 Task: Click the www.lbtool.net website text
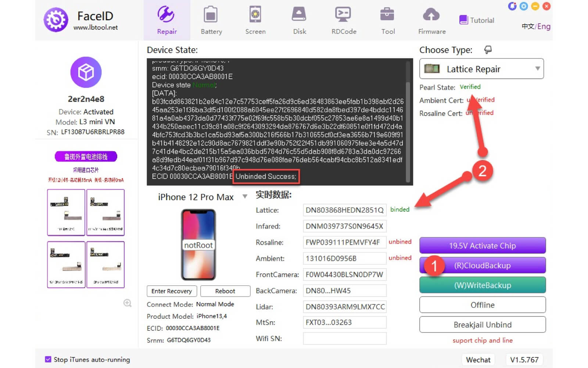pos(96,28)
